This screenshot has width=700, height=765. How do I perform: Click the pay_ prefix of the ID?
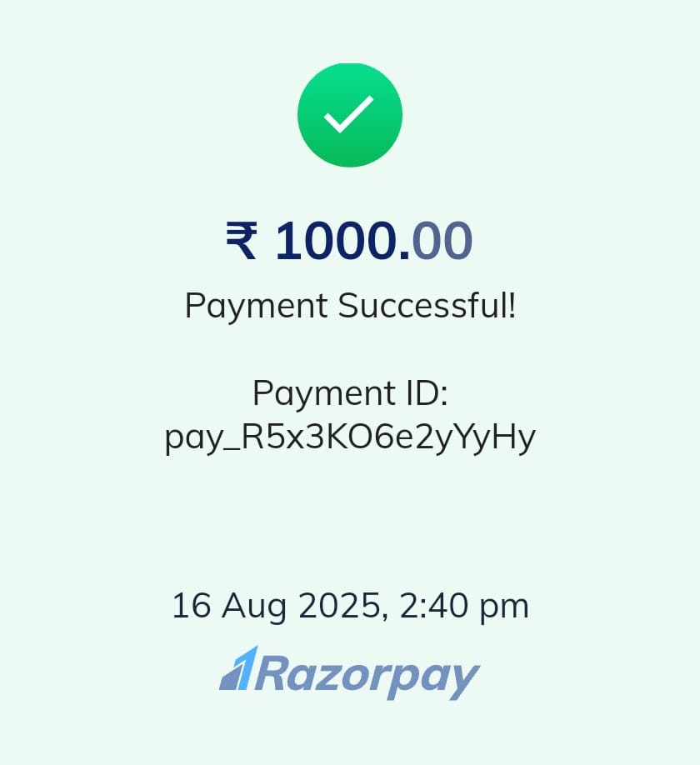pyautogui.click(x=202, y=439)
